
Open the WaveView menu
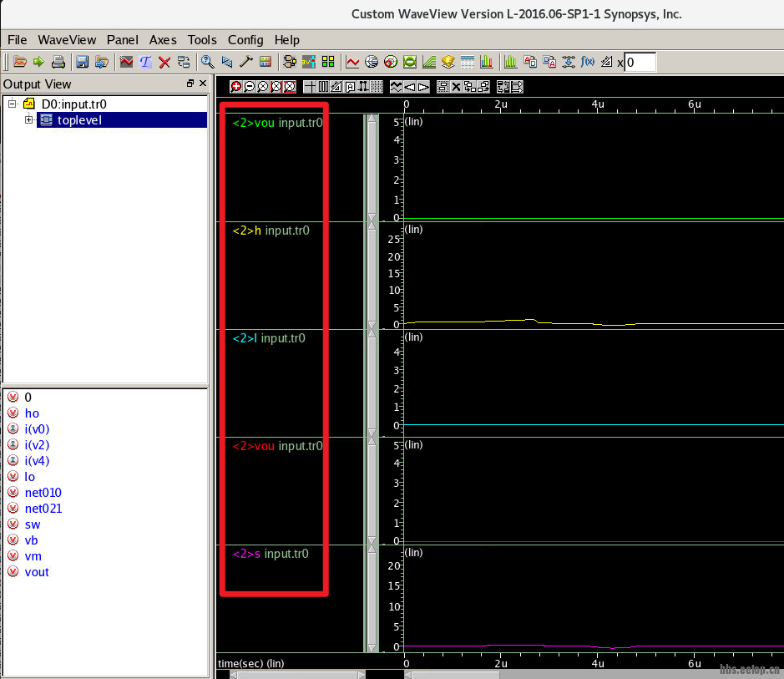[x=67, y=40]
